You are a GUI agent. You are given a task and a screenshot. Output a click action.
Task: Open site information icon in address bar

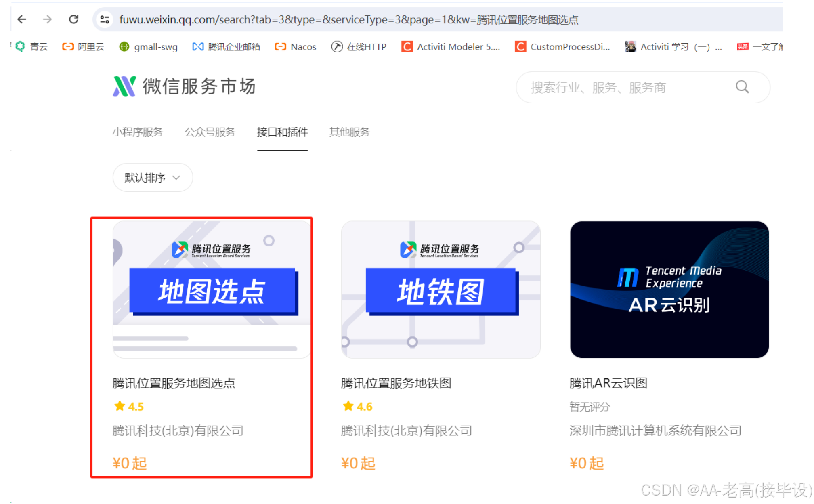point(105,19)
